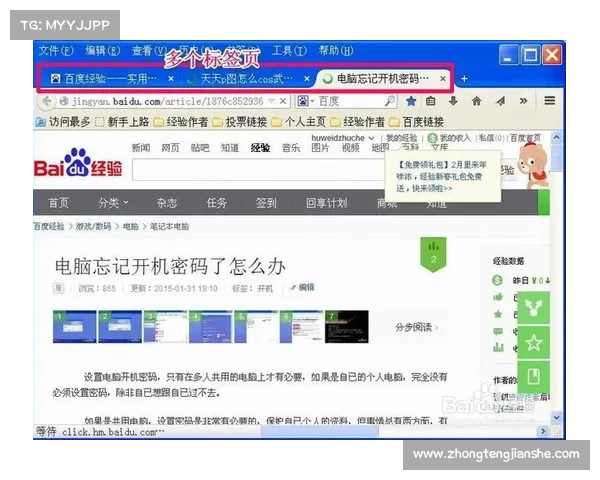The image size is (600, 480).
Task: Open 任务 in navigation bar
Action: [217, 203]
